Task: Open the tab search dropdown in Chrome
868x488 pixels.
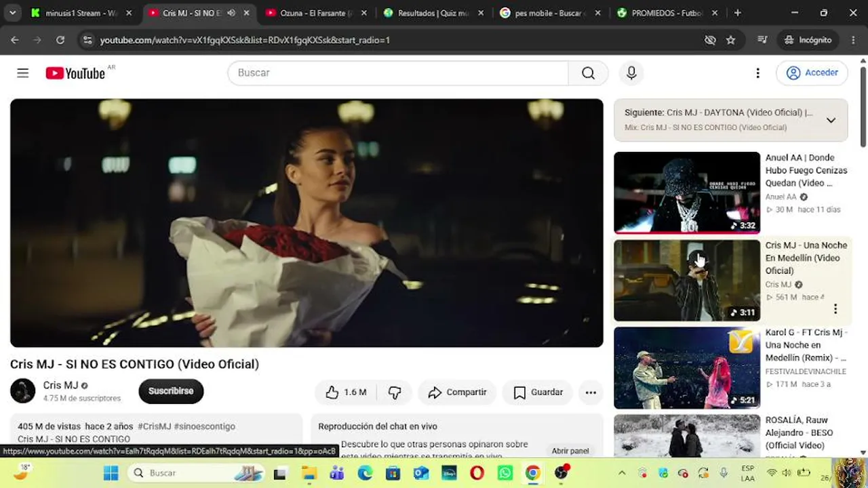Action: [x=12, y=13]
